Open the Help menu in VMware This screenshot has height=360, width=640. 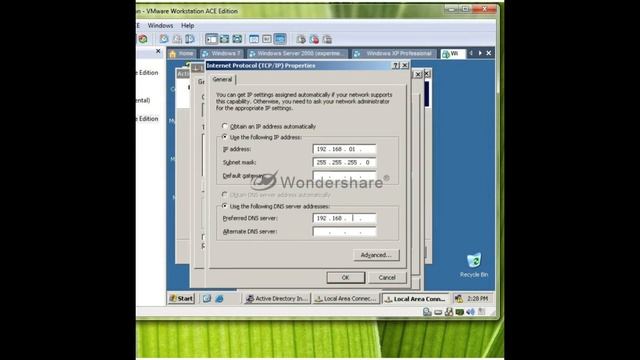[187, 25]
